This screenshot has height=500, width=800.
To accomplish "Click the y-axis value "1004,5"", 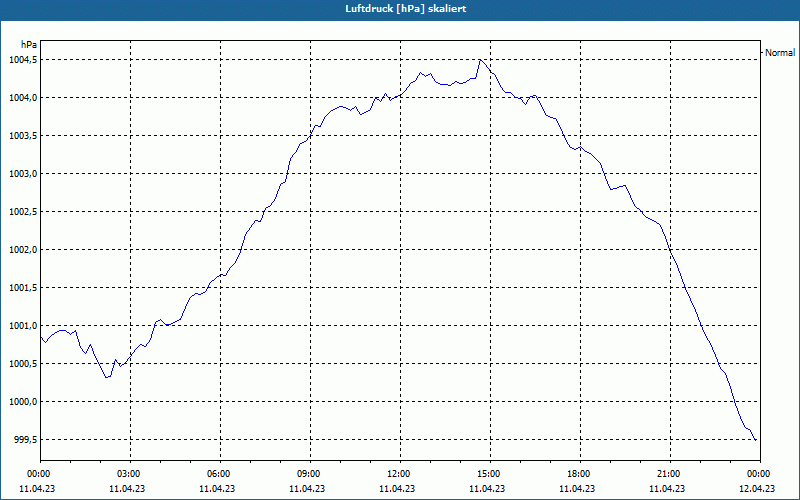I will [22, 60].
